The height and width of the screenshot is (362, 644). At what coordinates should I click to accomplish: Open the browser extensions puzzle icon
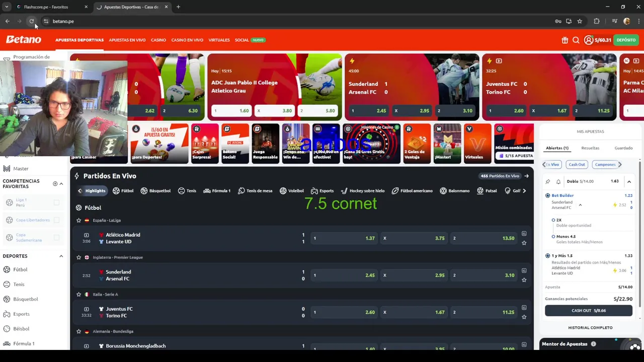[597, 21]
